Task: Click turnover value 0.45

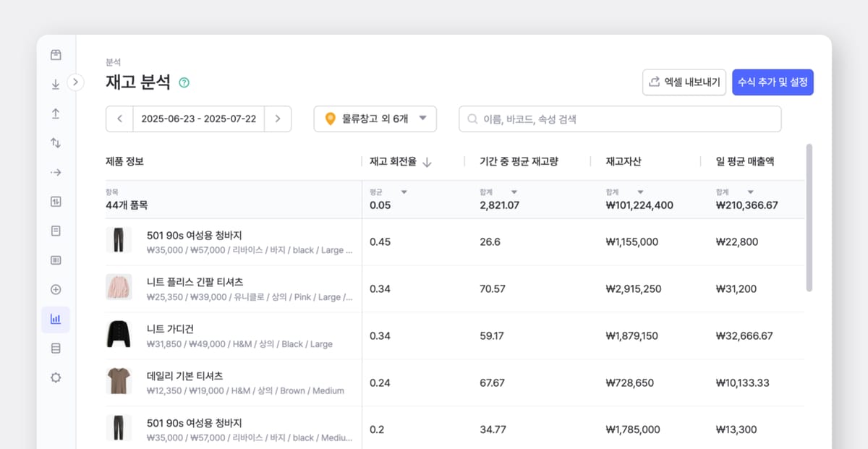Action: click(380, 241)
